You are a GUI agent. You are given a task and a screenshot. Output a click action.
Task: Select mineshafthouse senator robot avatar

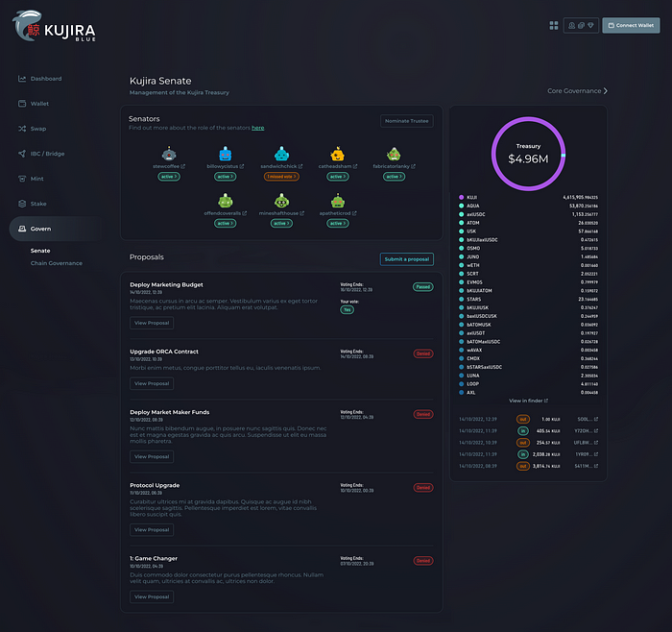(x=281, y=200)
